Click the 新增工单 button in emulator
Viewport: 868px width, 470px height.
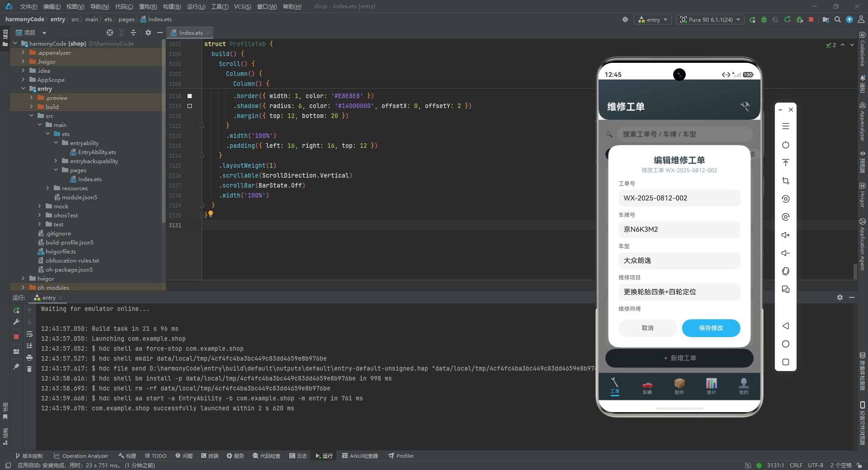click(x=679, y=358)
